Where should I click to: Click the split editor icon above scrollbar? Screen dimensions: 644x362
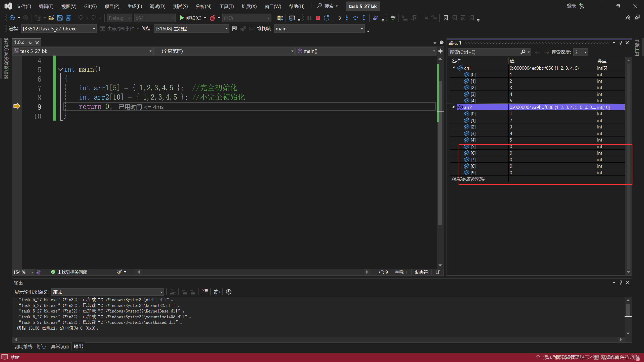coord(440,51)
